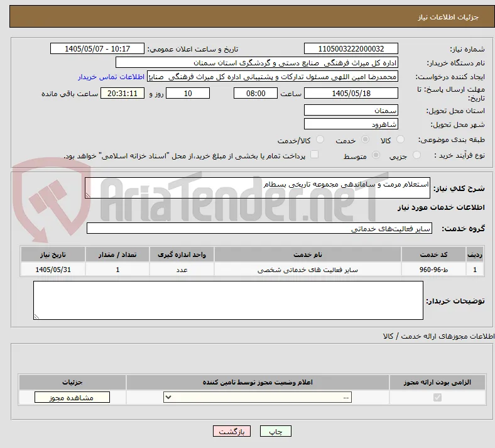Open the اعلام وضعیت مجوز dropdown
Screen dimensions: 495x448
pyautogui.click(x=258, y=398)
